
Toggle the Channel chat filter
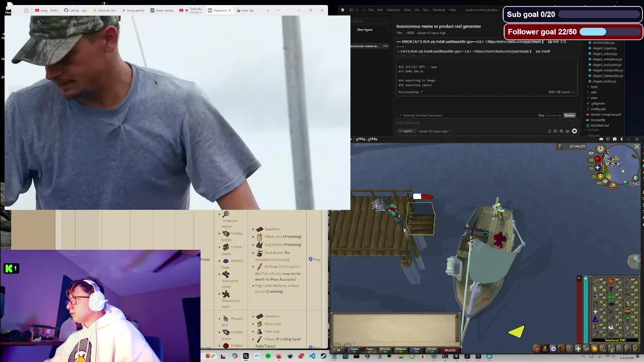pos(401,350)
